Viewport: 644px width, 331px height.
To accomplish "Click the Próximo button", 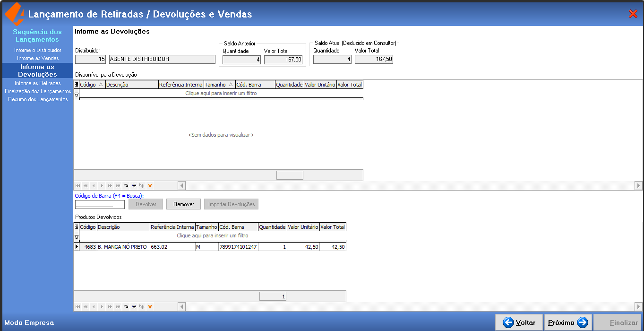I will tap(568, 322).
